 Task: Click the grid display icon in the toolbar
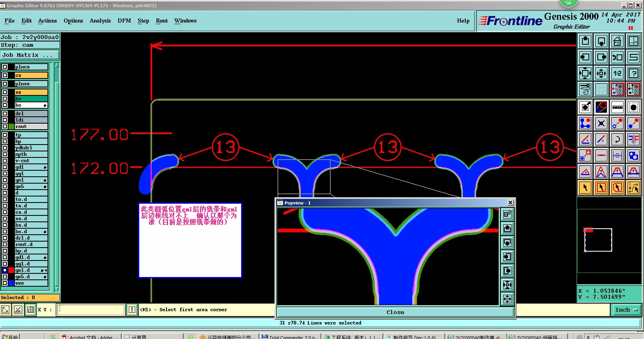coord(601,89)
